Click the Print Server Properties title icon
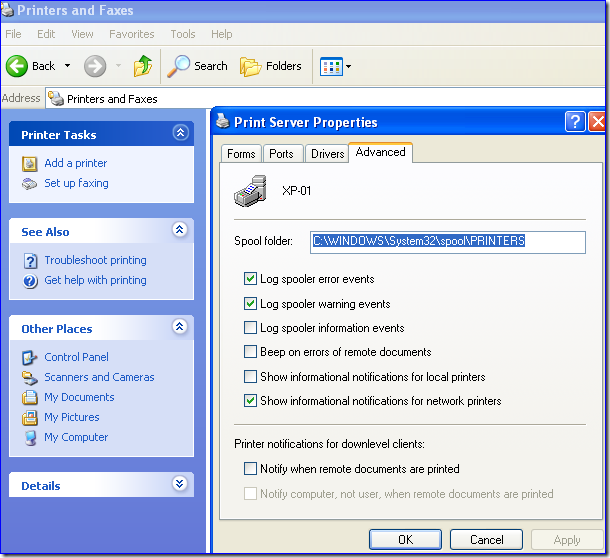This screenshot has width=610, height=558. click(223, 121)
